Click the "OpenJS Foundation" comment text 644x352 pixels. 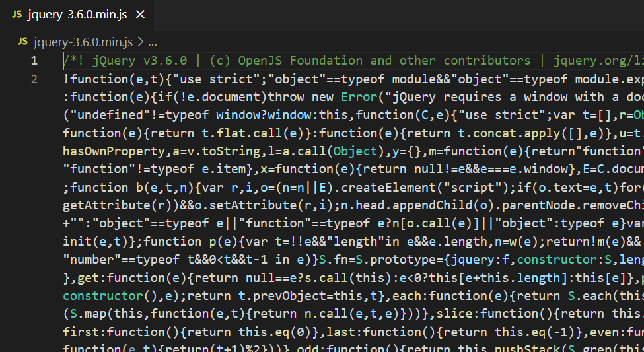(301, 61)
